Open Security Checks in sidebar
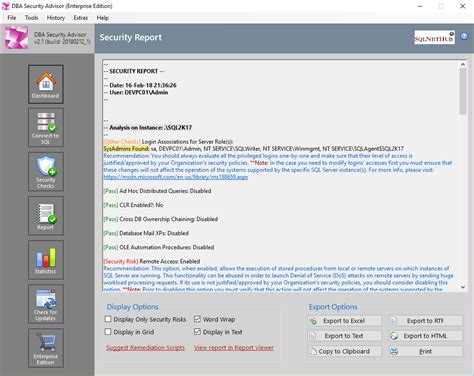The height and width of the screenshot is (376, 474). click(x=46, y=172)
